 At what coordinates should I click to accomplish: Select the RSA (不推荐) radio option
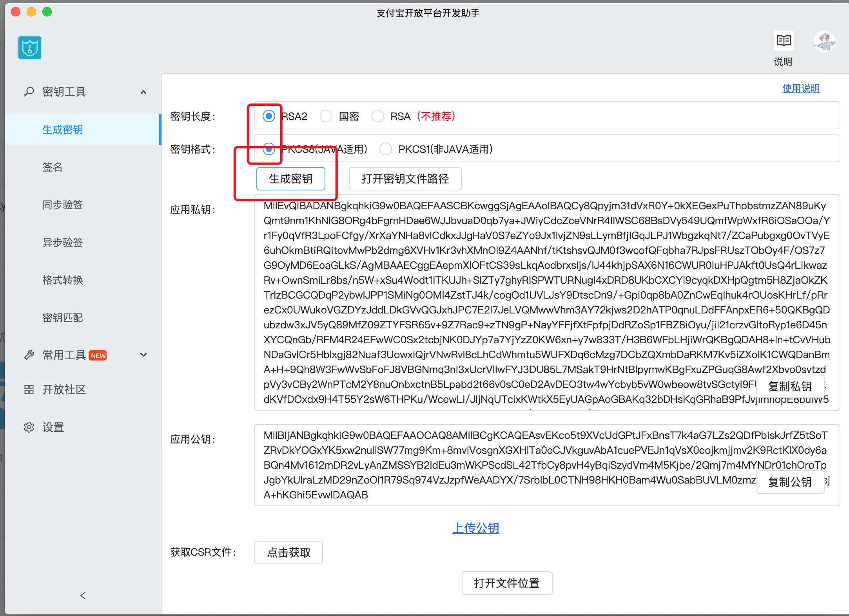[x=378, y=116]
